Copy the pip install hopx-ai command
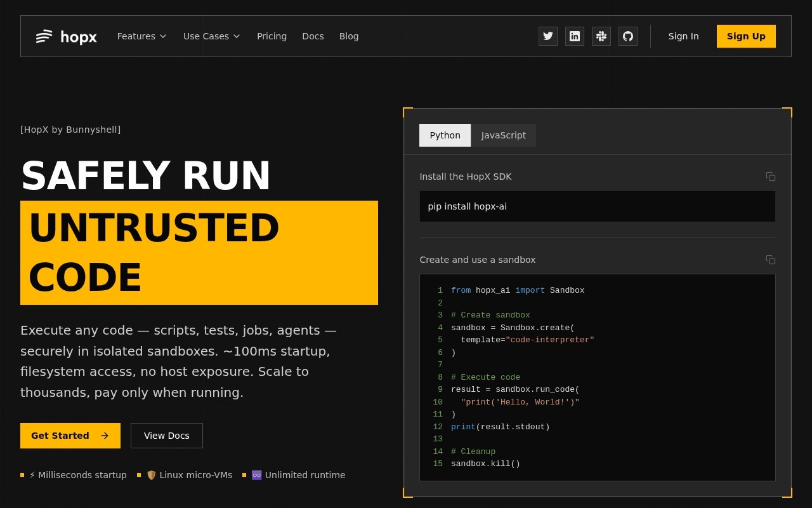Screen dimensions: 812x508 771,177
